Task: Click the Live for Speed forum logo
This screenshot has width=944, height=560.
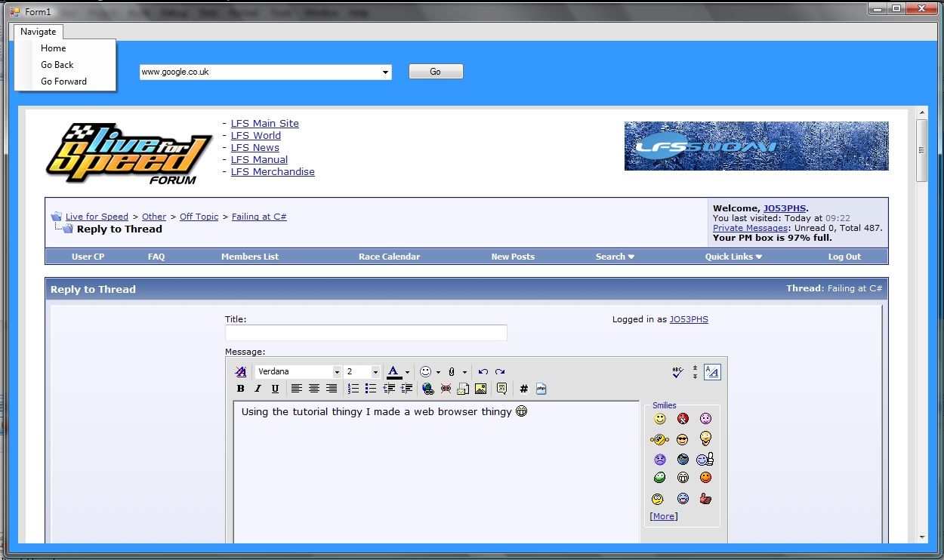Action: point(129,153)
